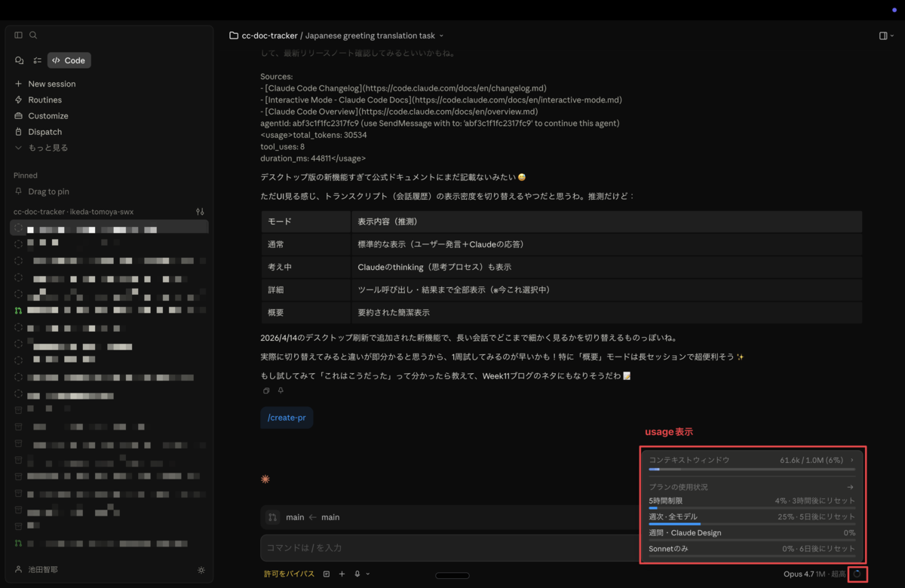Toggle the theme sun icon
The height and width of the screenshot is (588, 905).
coord(201,571)
